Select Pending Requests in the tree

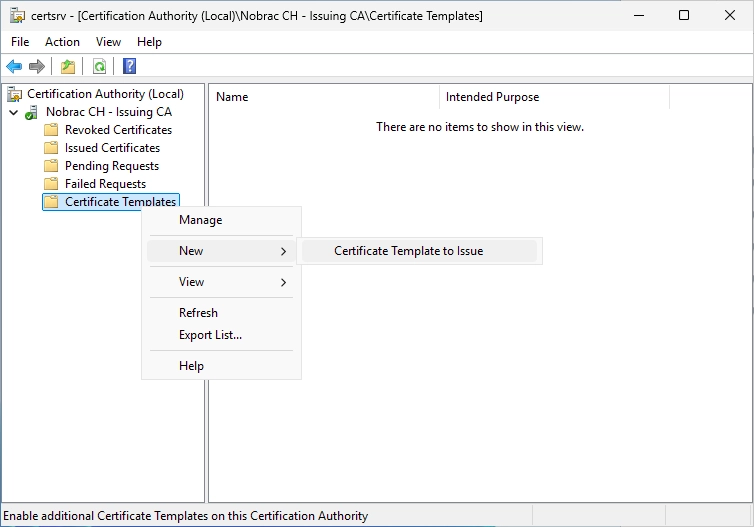112,166
